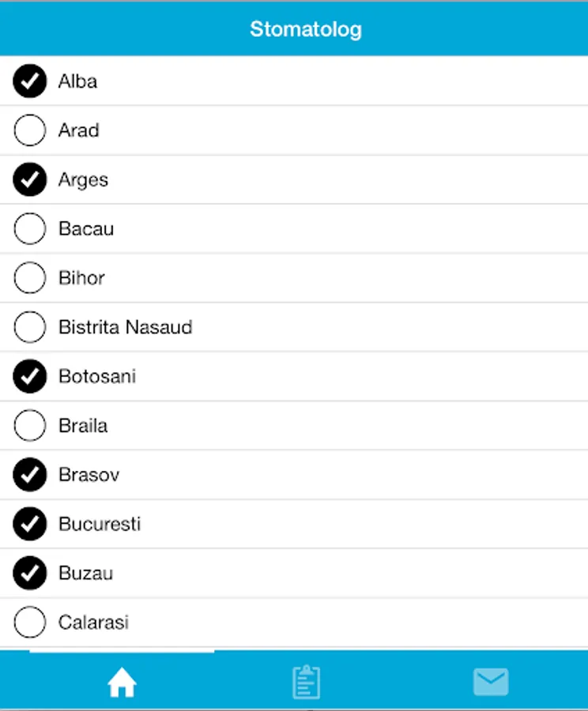This screenshot has width=588, height=711.
Task: Tap the Botosani label text
Action: [x=97, y=377]
